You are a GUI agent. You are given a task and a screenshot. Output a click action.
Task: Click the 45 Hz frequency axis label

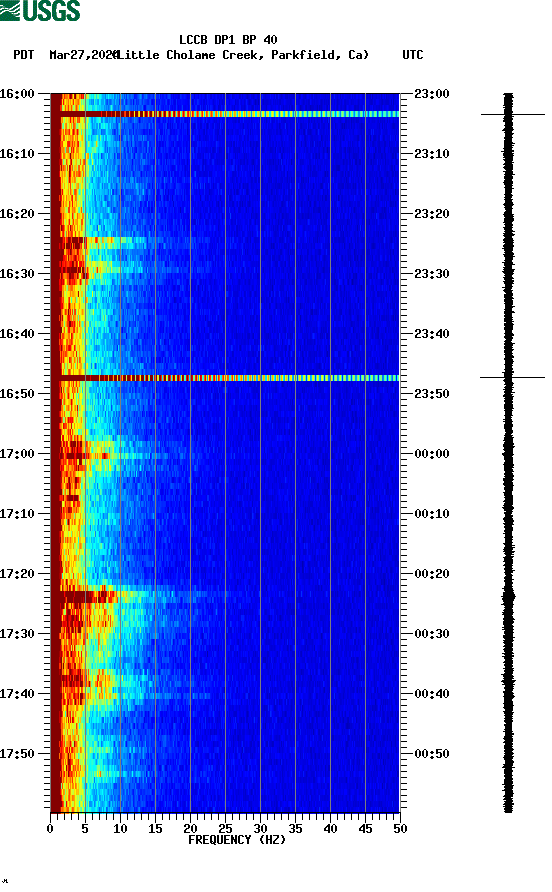click(365, 829)
